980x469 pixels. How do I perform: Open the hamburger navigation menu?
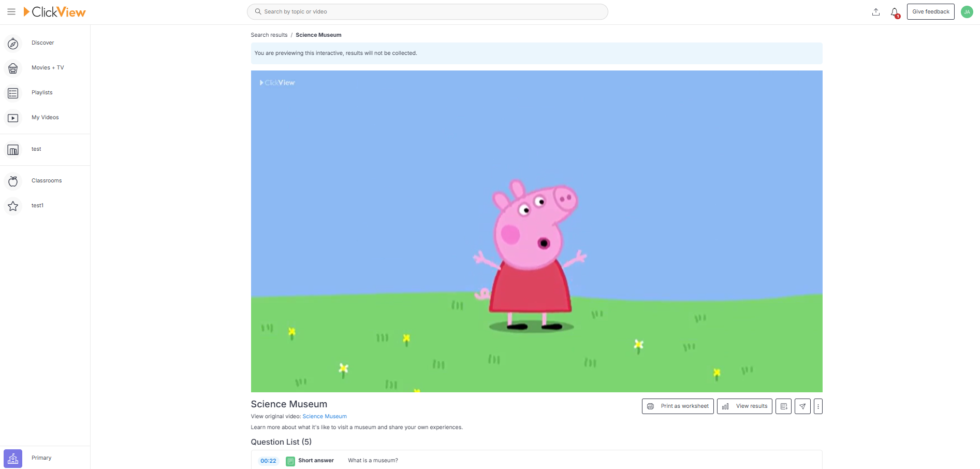[11, 11]
